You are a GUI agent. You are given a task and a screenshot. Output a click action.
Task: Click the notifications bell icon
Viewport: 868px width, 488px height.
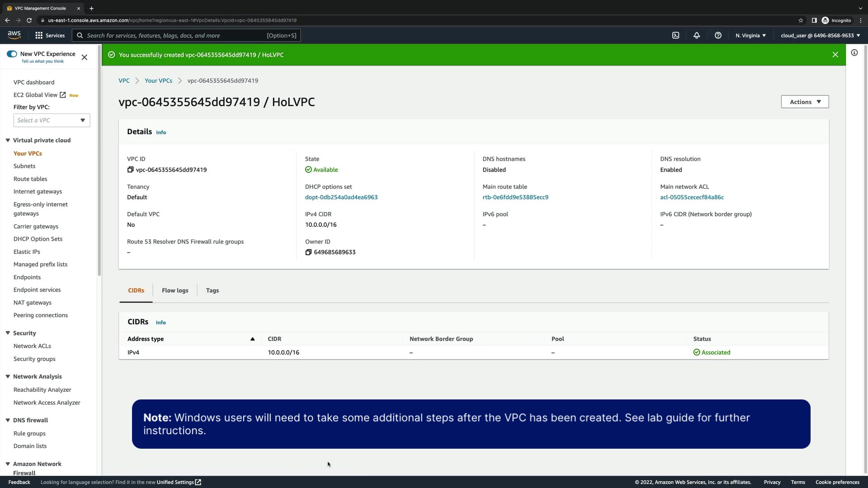[697, 35]
